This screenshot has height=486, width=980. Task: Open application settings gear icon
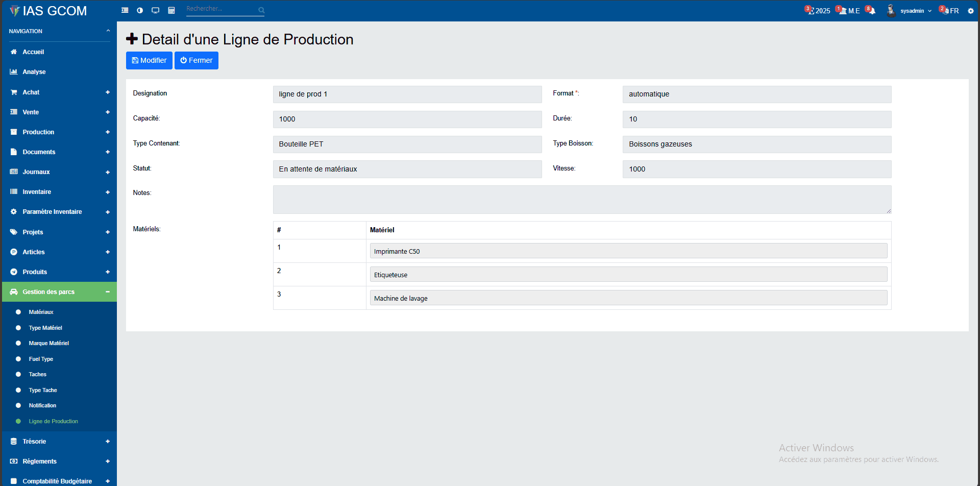[x=971, y=10]
